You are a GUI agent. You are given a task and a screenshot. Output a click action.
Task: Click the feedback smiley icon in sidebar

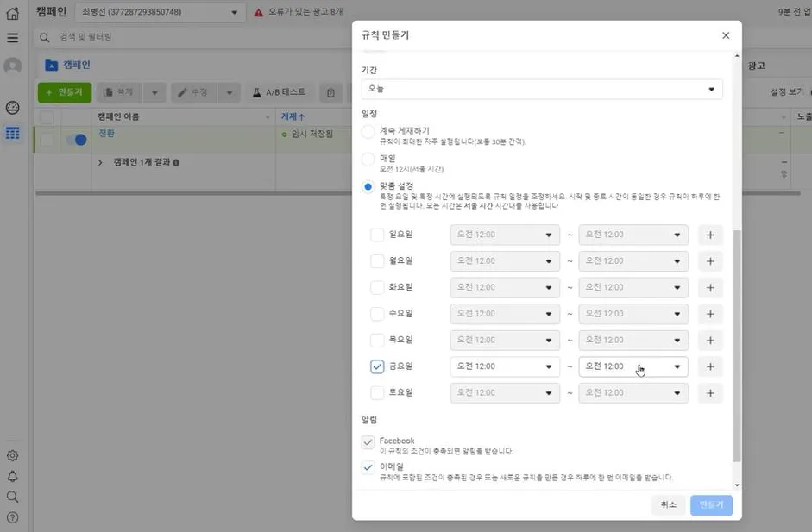(12, 108)
